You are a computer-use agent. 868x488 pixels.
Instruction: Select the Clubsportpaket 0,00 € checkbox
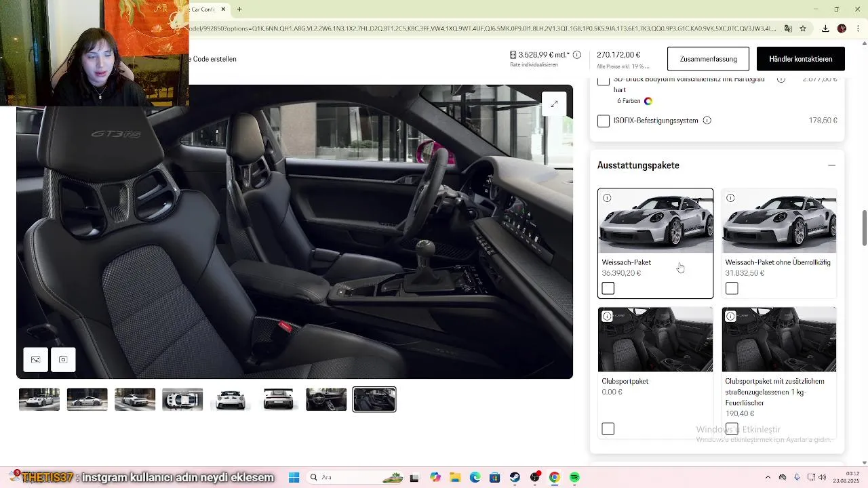pyautogui.click(x=608, y=429)
